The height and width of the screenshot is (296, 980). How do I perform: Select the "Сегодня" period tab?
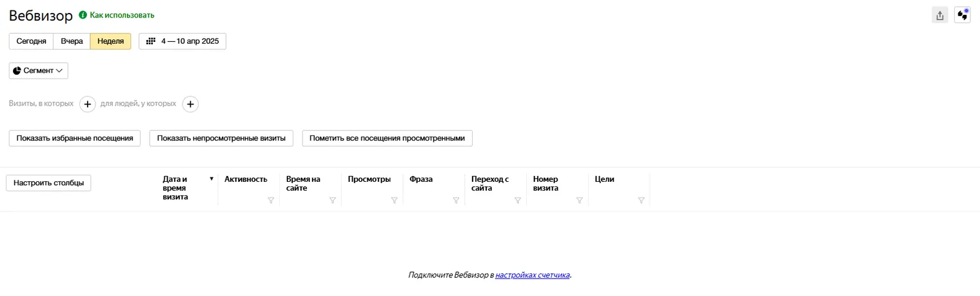pos(31,41)
